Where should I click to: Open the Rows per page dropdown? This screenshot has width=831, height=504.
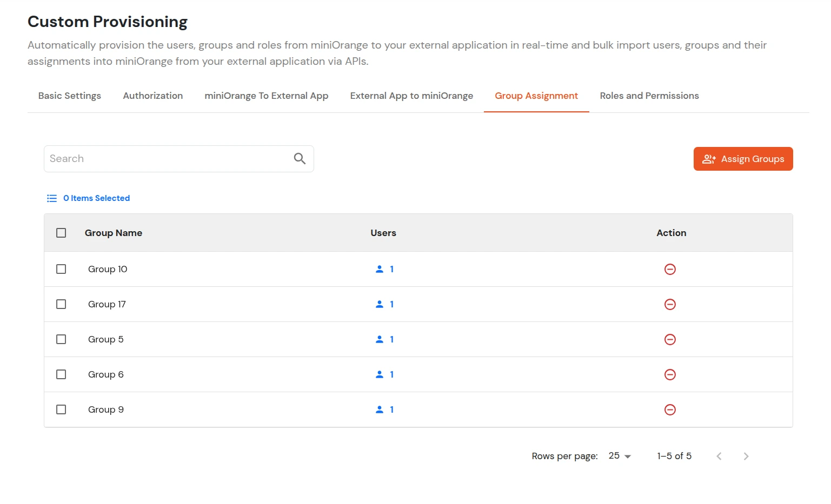(x=619, y=455)
